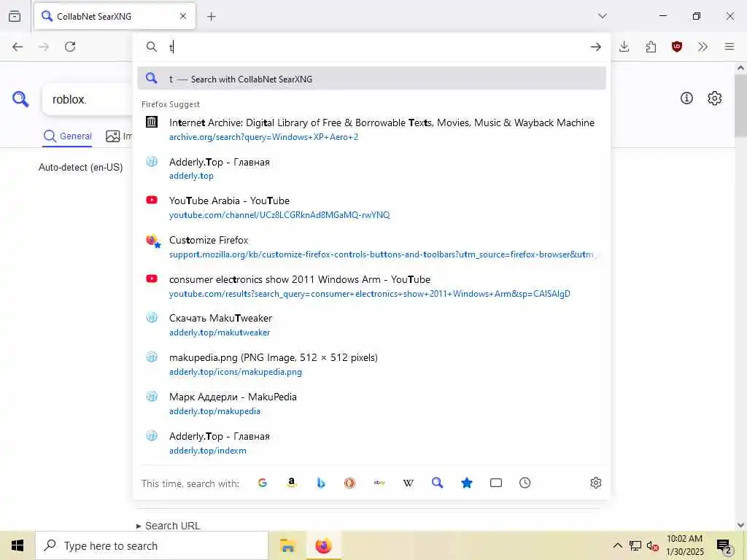Submit the URL bar query with the go arrow
The width and height of the screenshot is (747, 560).
pyautogui.click(x=595, y=47)
